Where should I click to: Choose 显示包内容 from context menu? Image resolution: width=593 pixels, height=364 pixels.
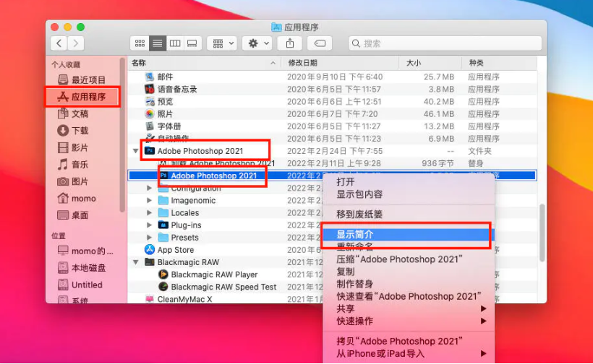359,194
